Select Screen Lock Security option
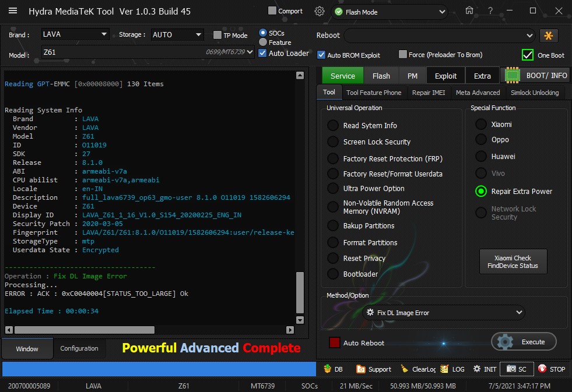The image size is (572, 392). coord(333,142)
